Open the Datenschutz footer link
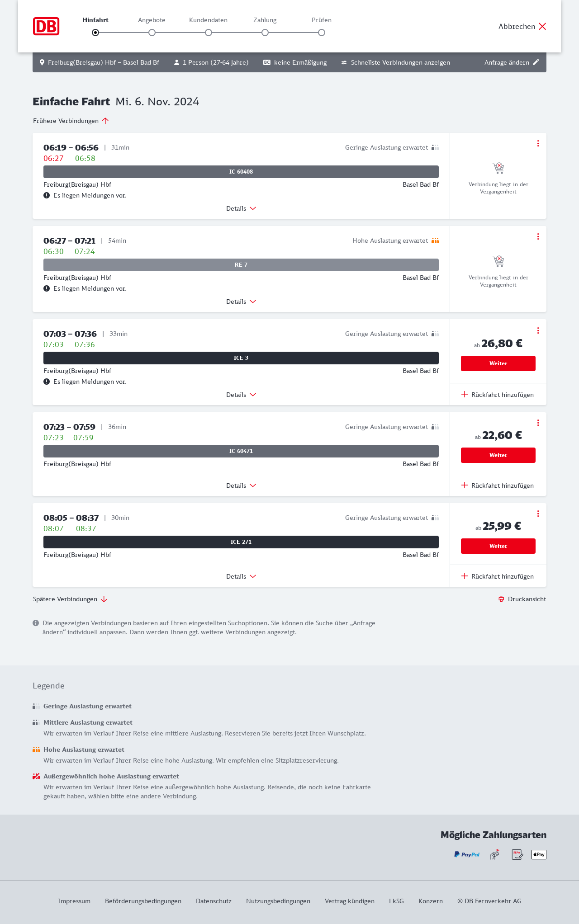 click(x=214, y=901)
